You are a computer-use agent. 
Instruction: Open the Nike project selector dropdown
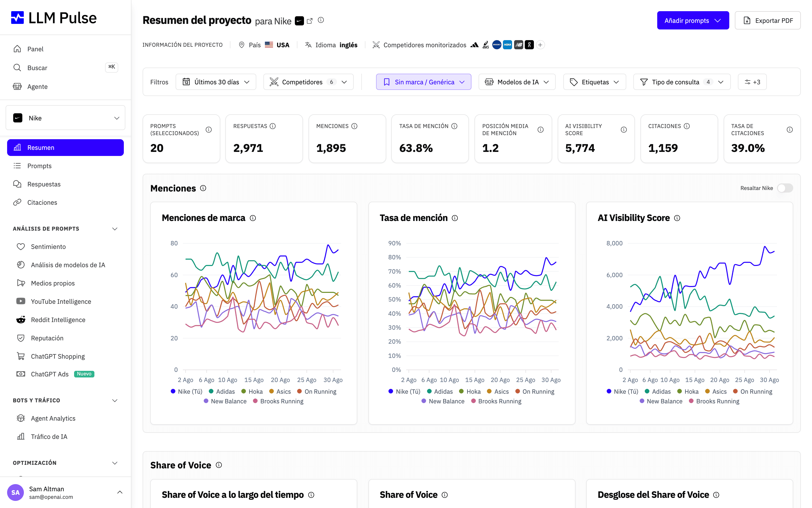65,118
